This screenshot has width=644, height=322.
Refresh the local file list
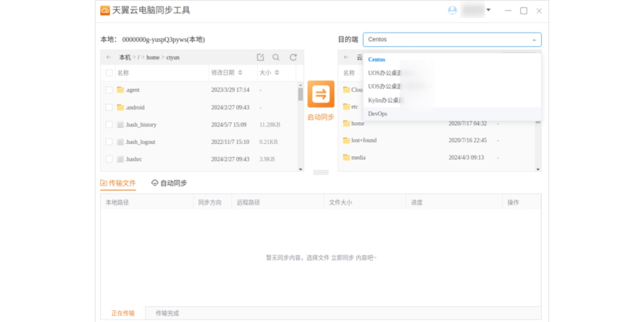(293, 57)
